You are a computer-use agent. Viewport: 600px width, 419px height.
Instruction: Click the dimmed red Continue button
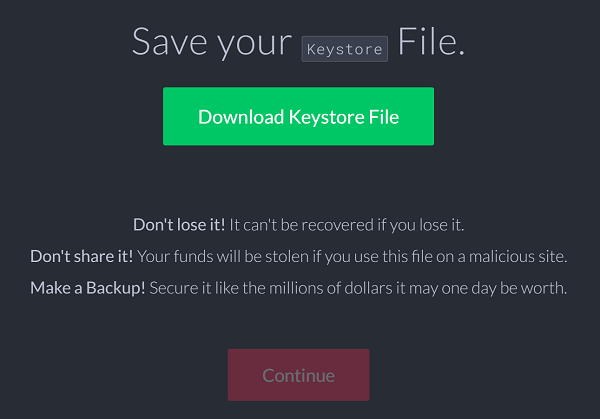pos(298,375)
